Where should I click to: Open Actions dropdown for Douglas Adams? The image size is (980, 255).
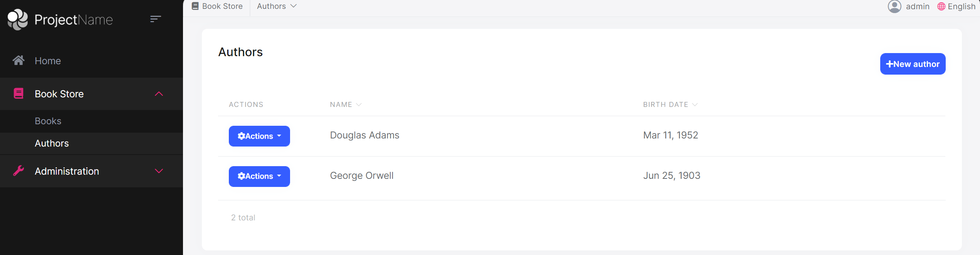[x=259, y=136]
